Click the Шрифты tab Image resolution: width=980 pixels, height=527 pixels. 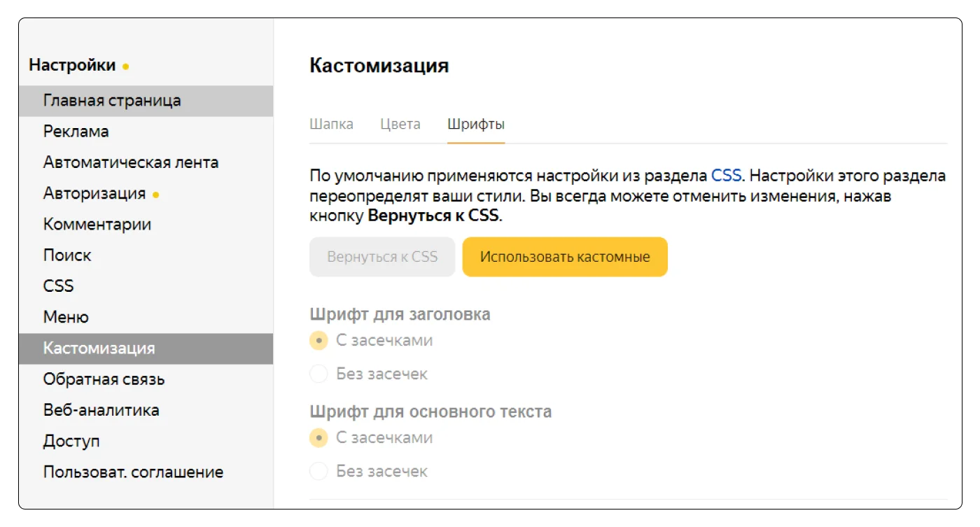click(x=476, y=125)
